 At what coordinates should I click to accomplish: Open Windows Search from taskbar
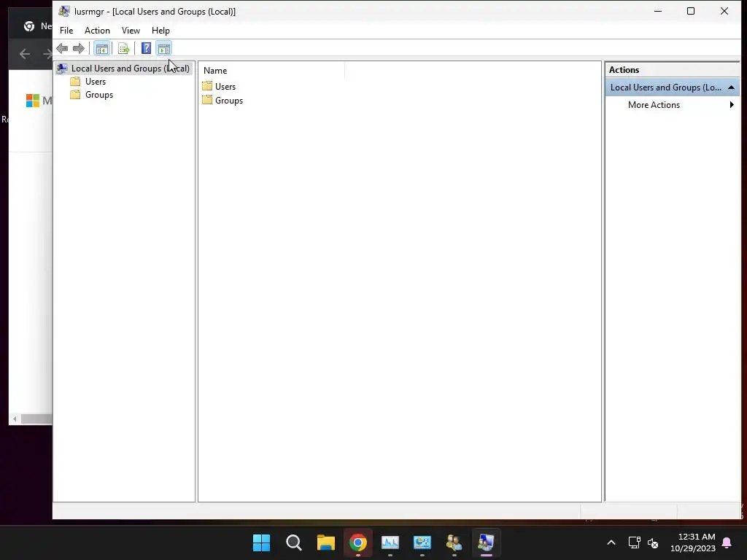[293, 542]
